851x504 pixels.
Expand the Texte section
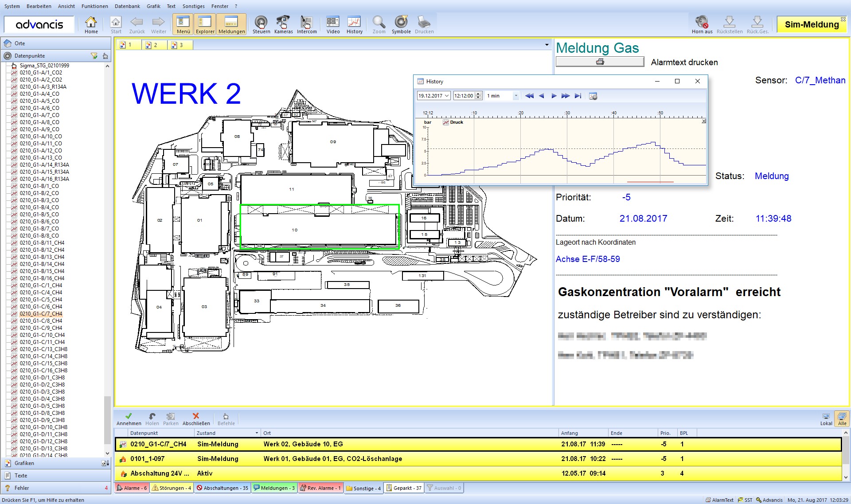pos(56,476)
